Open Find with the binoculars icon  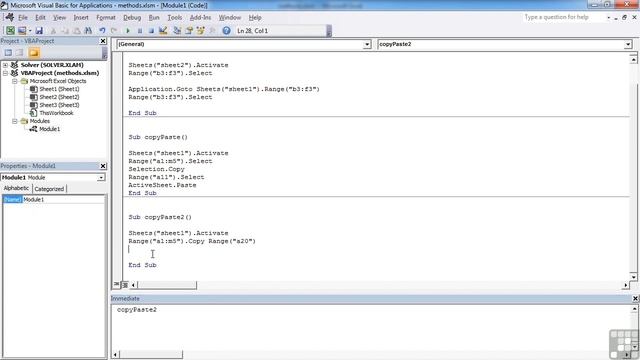[x=88, y=31]
